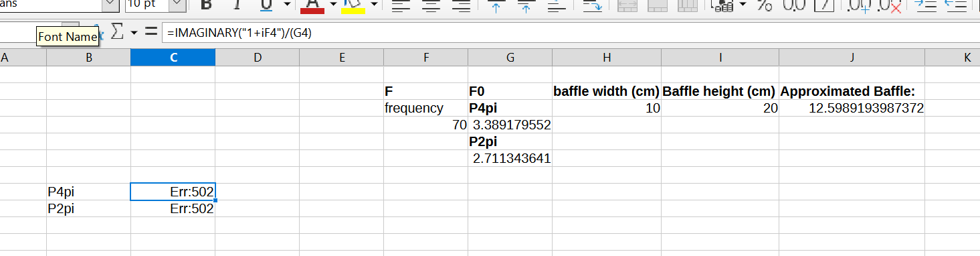
Task: Click the Merge Cells icon
Action: pyautogui.click(x=658, y=5)
